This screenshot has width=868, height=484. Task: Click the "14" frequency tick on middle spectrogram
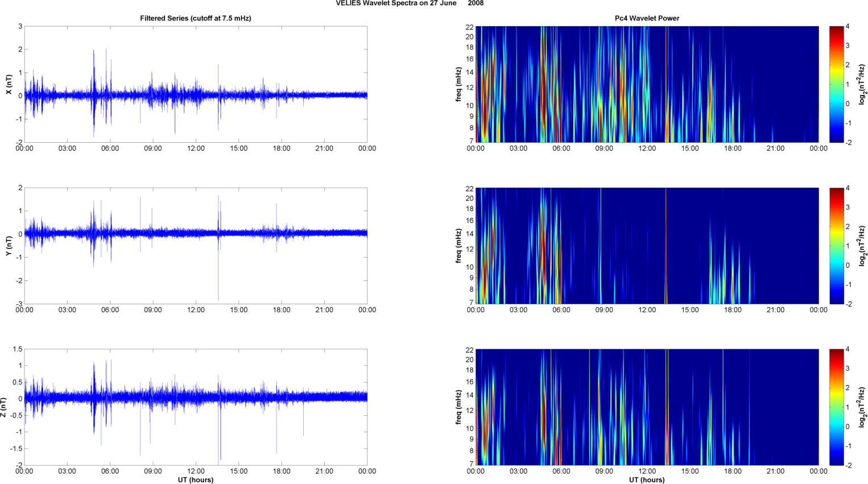(x=470, y=234)
